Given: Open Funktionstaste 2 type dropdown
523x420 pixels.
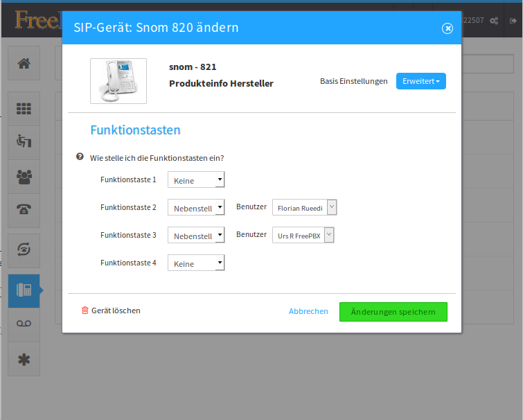Looking at the screenshot, I should [x=196, y=208].
